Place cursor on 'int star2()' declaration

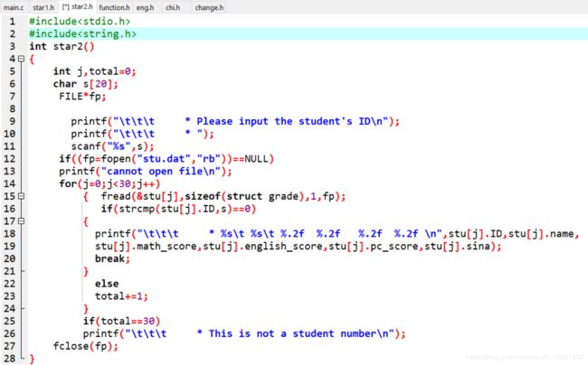(62, 46)
